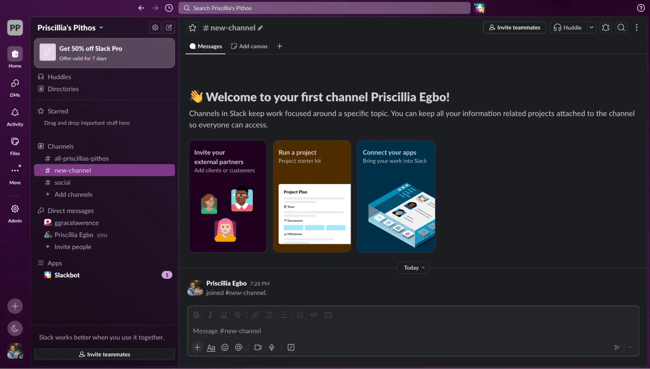
Task: Click the crescent moon status icon
Action: coord(15,328)
